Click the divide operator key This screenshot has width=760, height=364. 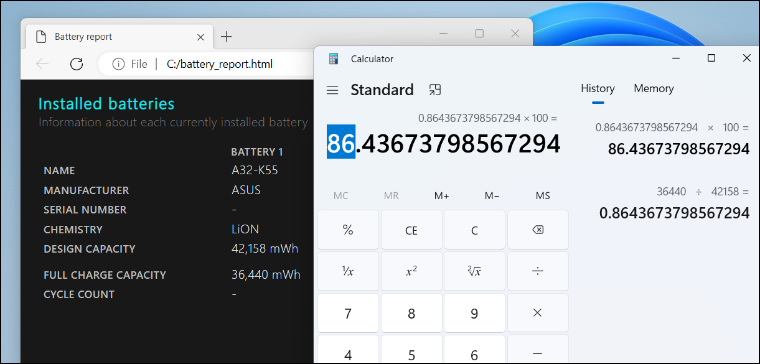[x=538, y=271]
